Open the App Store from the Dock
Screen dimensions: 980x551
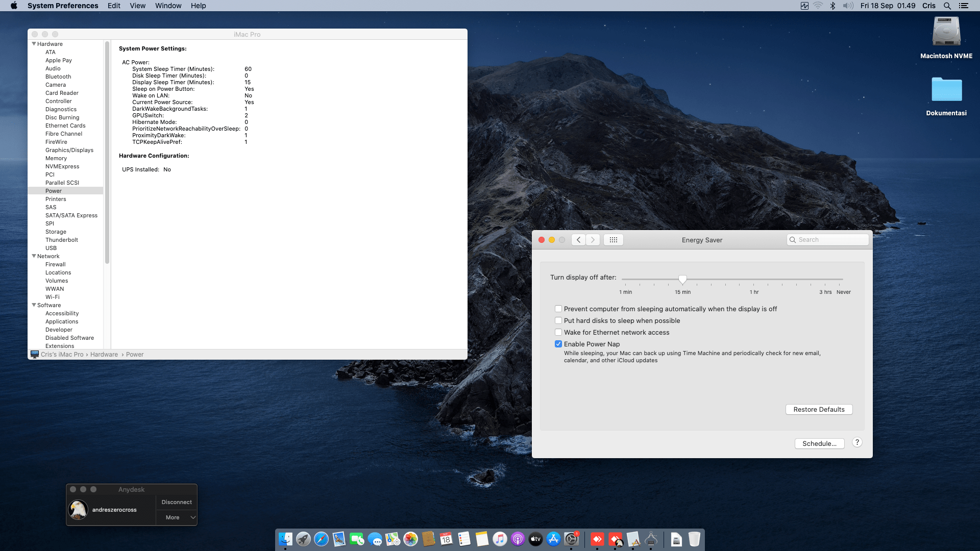(x=553, y=539)
